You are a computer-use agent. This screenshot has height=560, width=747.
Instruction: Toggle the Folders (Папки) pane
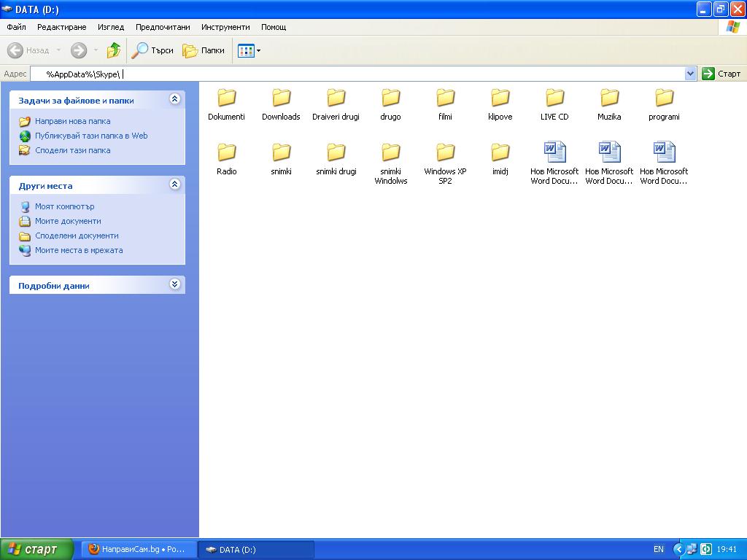tap(204, 50)
